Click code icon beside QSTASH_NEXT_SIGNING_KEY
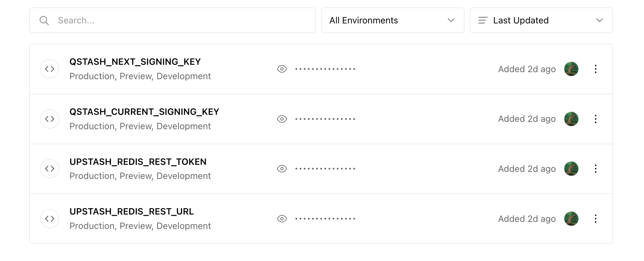The image size is (644, 261). coord(50,69)
